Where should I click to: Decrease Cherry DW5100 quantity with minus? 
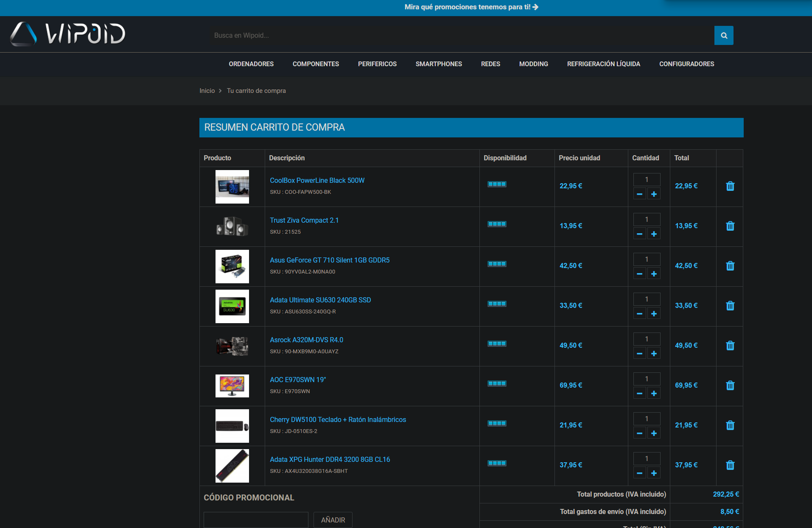(x=640, y=433)
